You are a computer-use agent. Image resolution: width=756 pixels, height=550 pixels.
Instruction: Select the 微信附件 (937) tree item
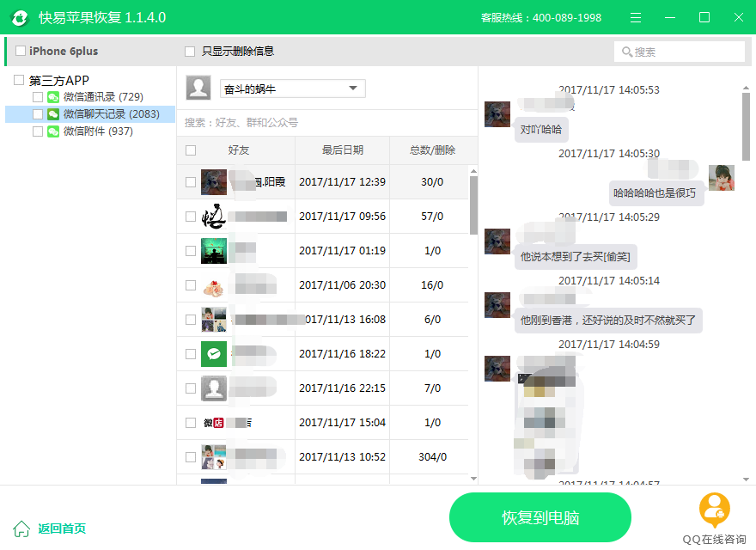[x=98, y=131]
